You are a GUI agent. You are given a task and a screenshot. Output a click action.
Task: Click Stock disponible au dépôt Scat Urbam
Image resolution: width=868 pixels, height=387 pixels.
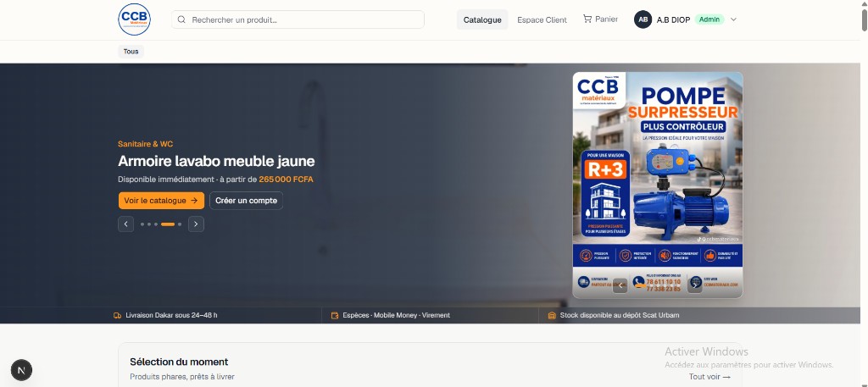tap(620, 315)
